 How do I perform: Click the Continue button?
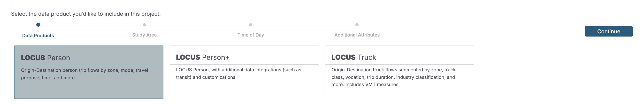click(x=608, y=31)
